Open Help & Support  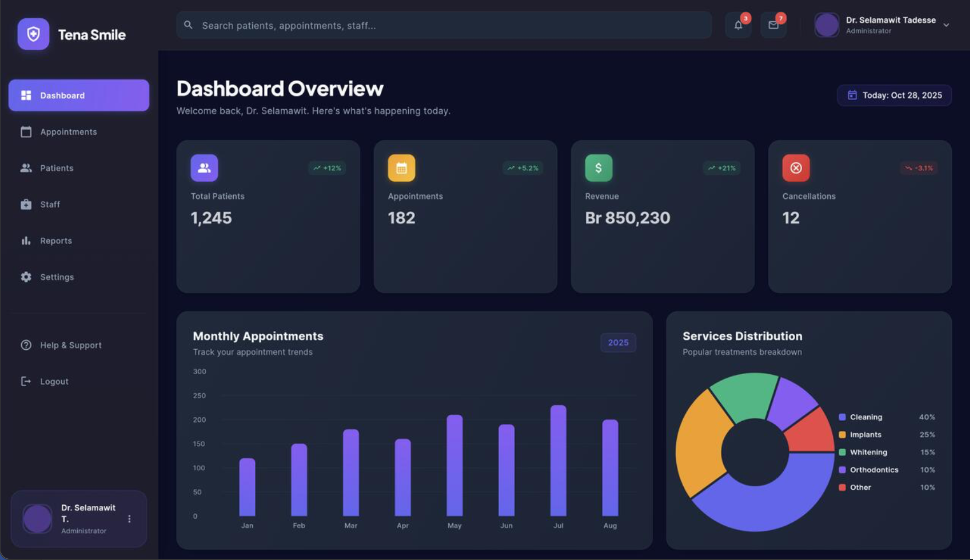click(x=70, y=345)
